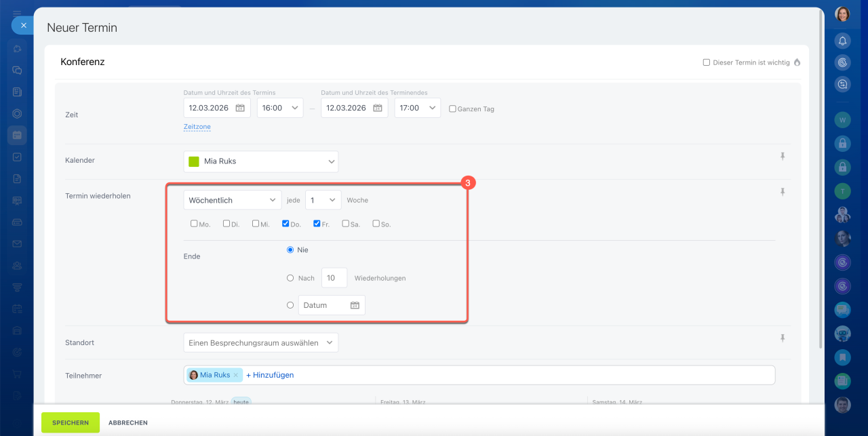868x436 pixels.
Task: Select the 'Nach' repetitions radio button
Action: (290, 278)
